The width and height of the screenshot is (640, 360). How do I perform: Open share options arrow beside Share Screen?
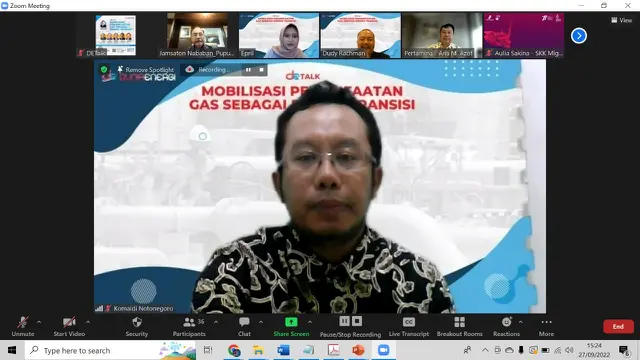click(310, 322)
